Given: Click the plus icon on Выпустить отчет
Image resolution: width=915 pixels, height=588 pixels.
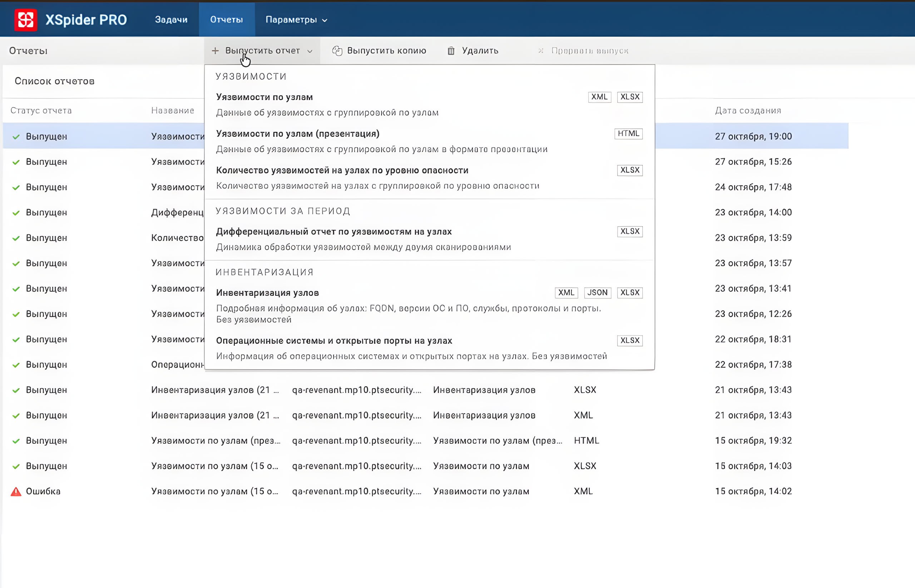Looking at the screenshot, I should 215,50.
